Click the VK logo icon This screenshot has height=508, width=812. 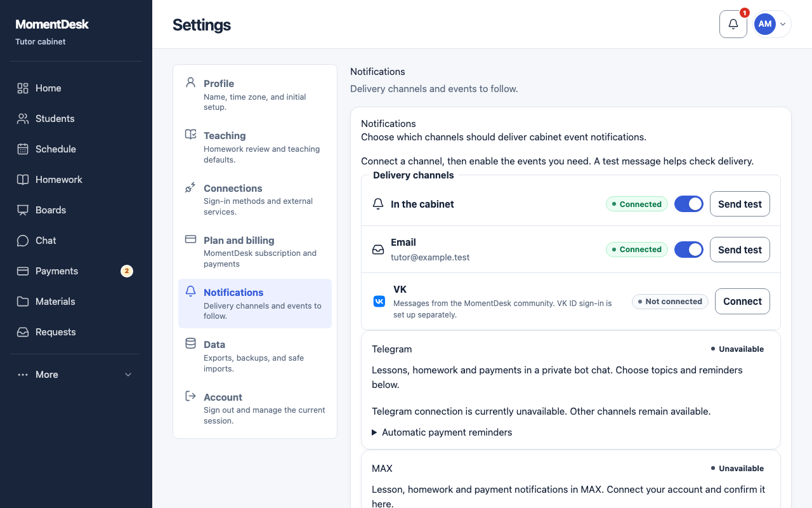point(379,302)
